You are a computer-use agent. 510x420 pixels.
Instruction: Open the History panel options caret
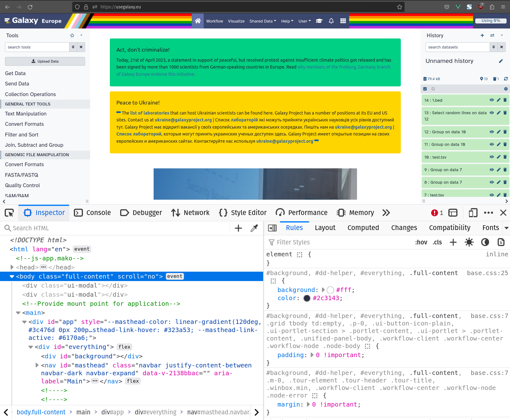click(x=502, y=35)
